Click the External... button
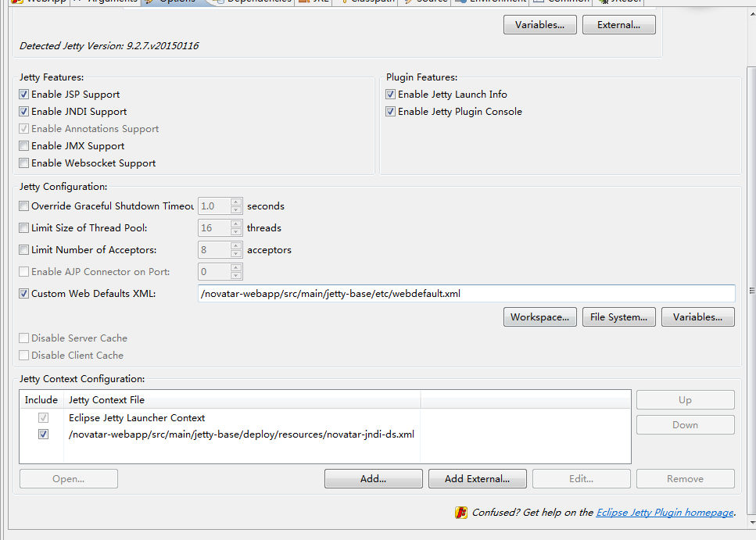Viewport: 756px width, 540px height. pyautogui.click(x=619, y=24)
